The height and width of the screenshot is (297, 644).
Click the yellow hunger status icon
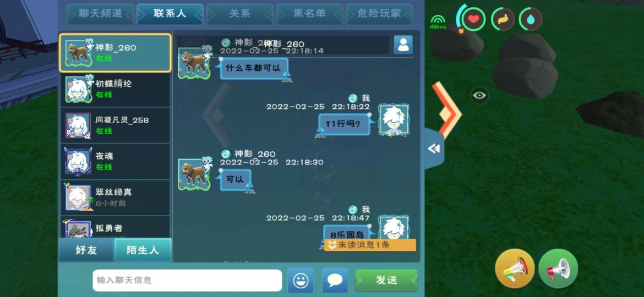503,19
